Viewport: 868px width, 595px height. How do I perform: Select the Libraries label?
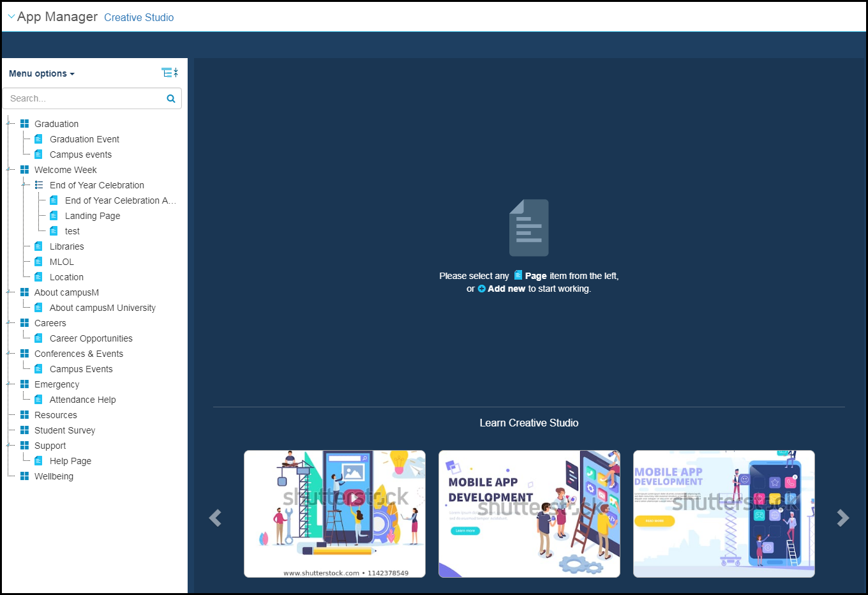[x=67, y=246]
